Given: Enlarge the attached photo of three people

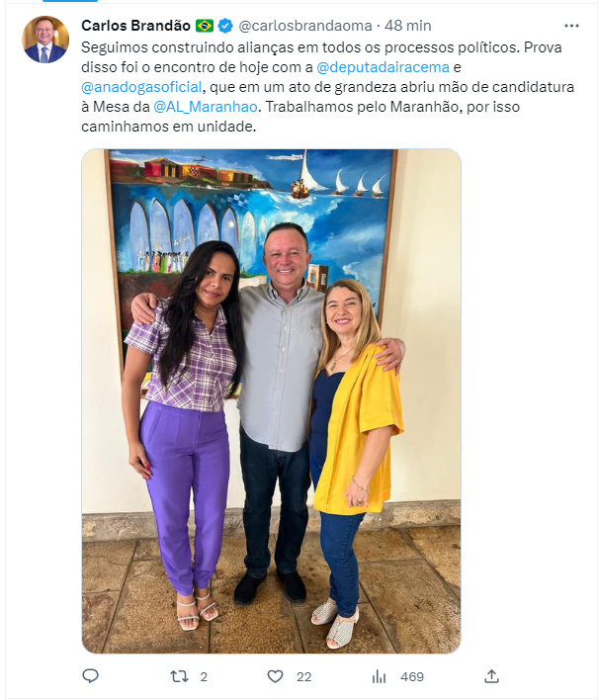Looking at the screenshot, I should tap(272, 401).
